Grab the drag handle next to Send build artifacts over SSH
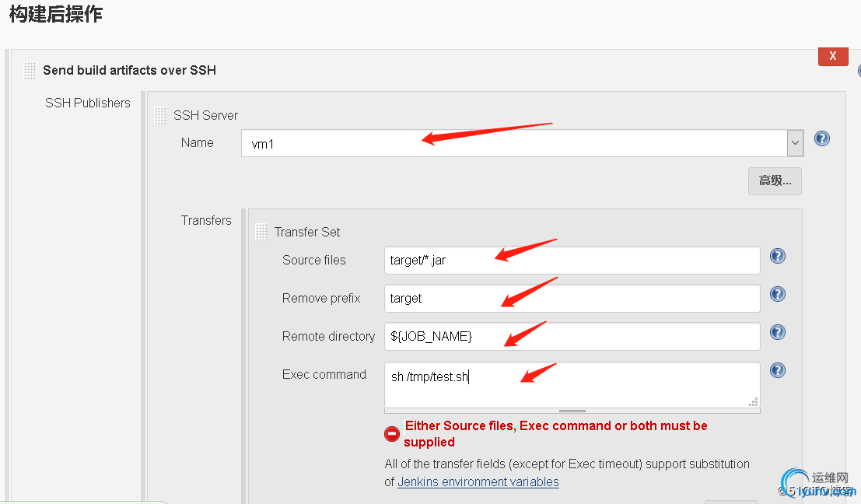Screen dimensions: 861x504 click(x=30, y=70)
